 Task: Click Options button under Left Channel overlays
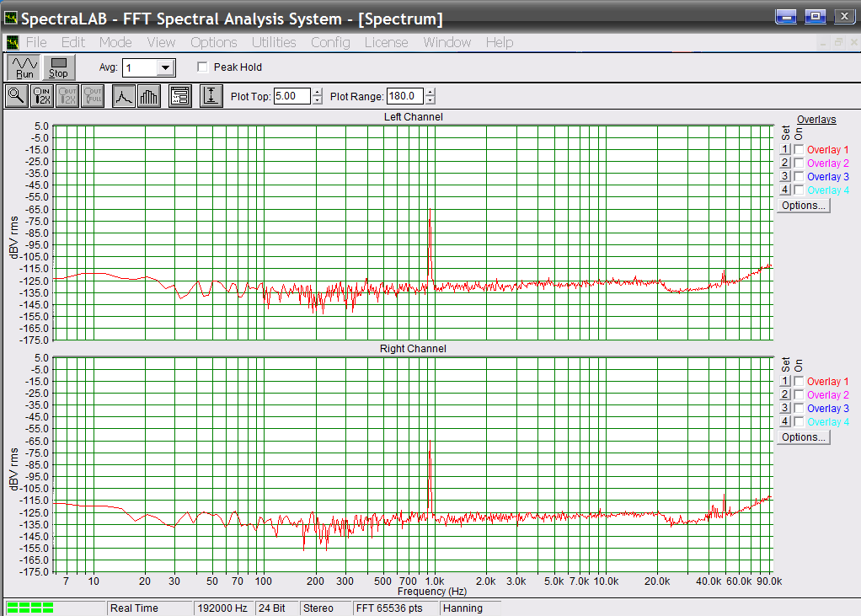click(804, 206)
